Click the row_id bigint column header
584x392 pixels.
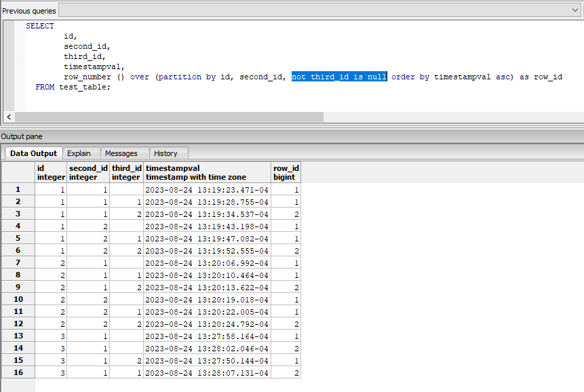click(x=286, y=172)
